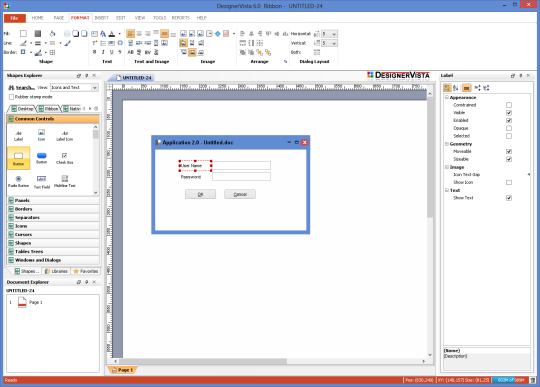Click the font color 'A' icon
Viewport: 540px width, 387px height.
112,34
